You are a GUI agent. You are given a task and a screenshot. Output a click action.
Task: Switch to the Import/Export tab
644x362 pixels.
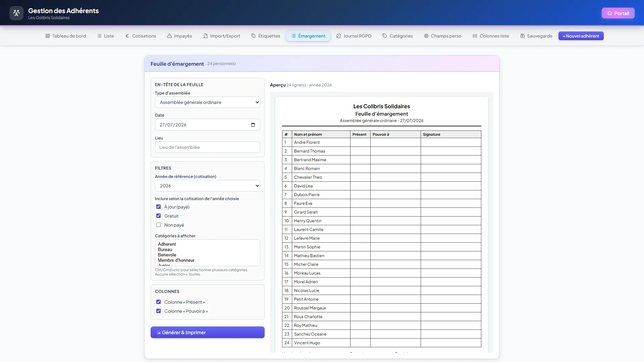click(222, 36)
